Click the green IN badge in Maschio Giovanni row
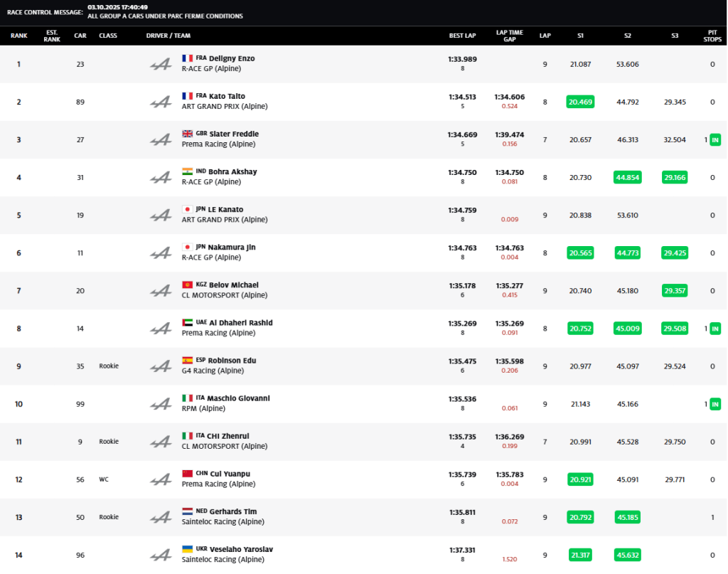The image size is (728, 574). [715, 404]
